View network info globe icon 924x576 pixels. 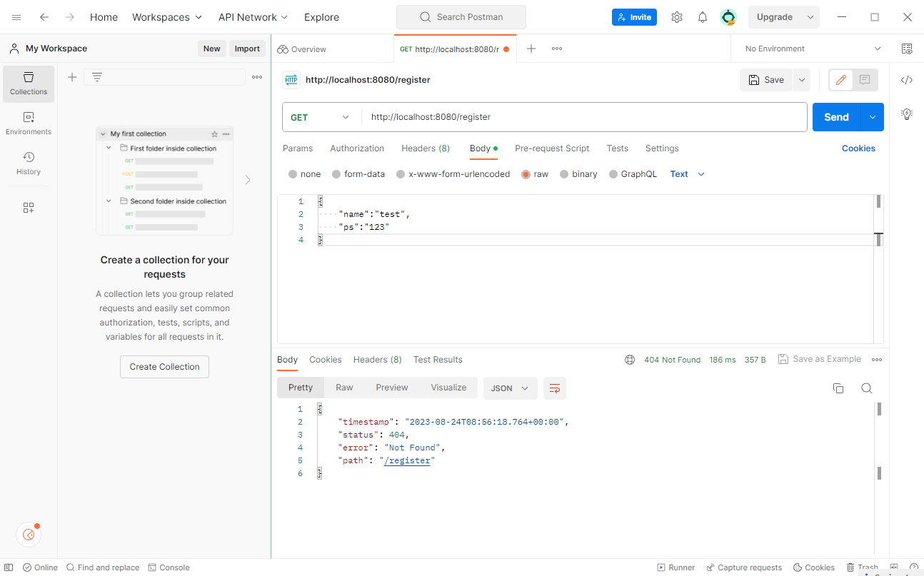(630, 360)
